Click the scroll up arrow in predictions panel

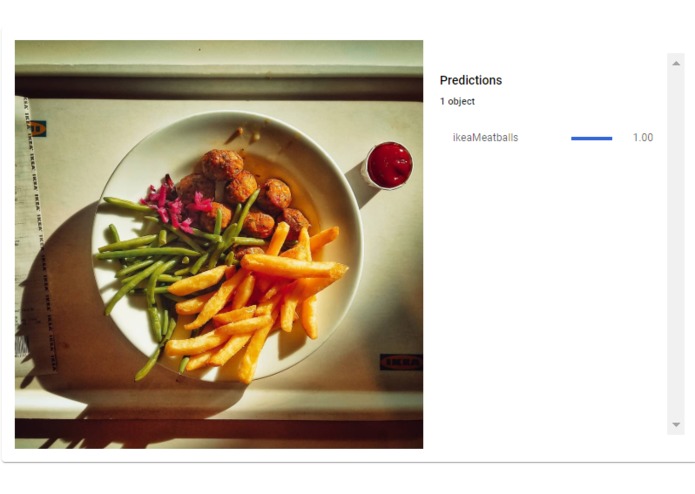pyautogui.click(x=676, y=63)
